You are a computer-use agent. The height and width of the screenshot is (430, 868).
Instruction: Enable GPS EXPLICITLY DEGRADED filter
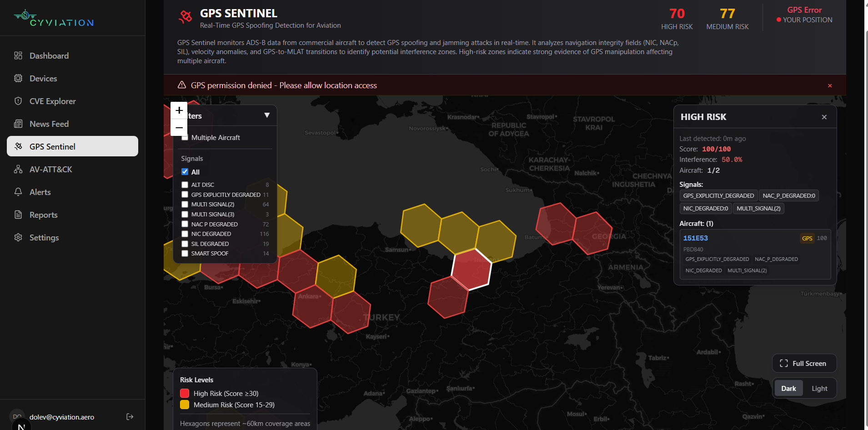point(185,195)
